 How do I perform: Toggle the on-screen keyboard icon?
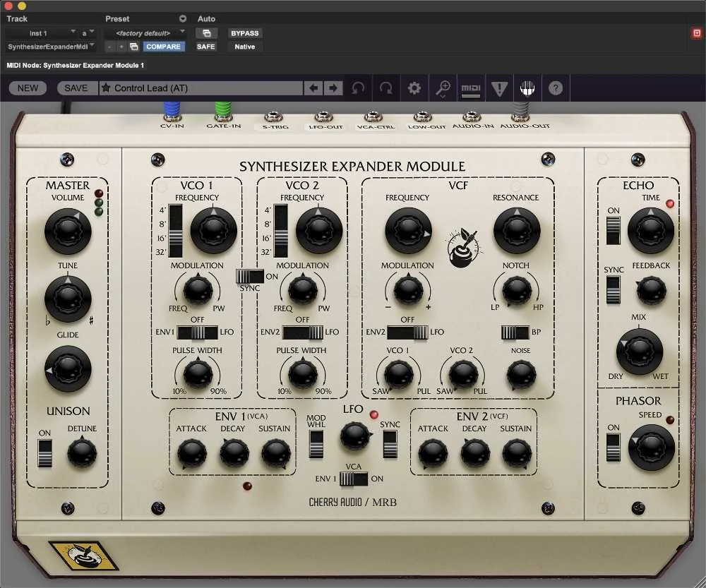pyautogui.click(x=527, y=88)
